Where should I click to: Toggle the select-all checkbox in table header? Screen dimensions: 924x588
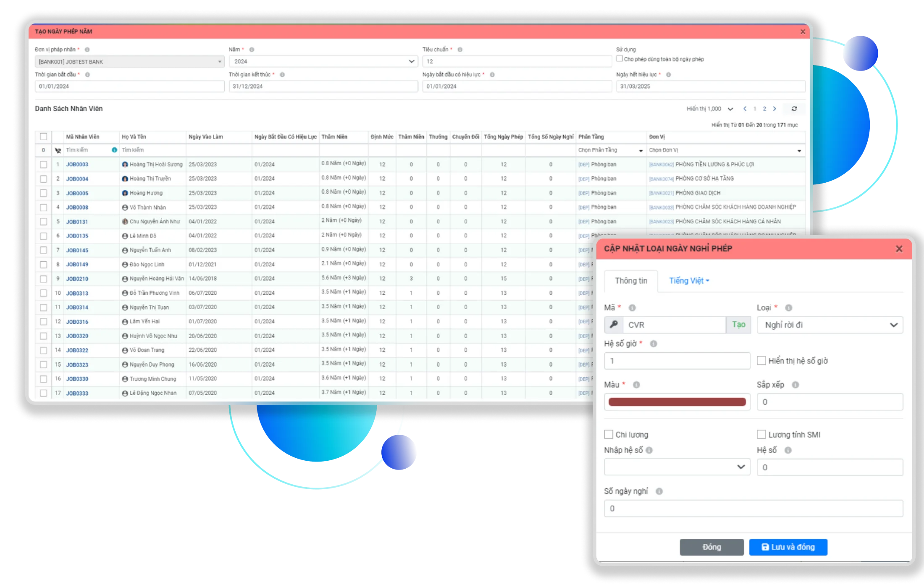(x=43, y=137)
